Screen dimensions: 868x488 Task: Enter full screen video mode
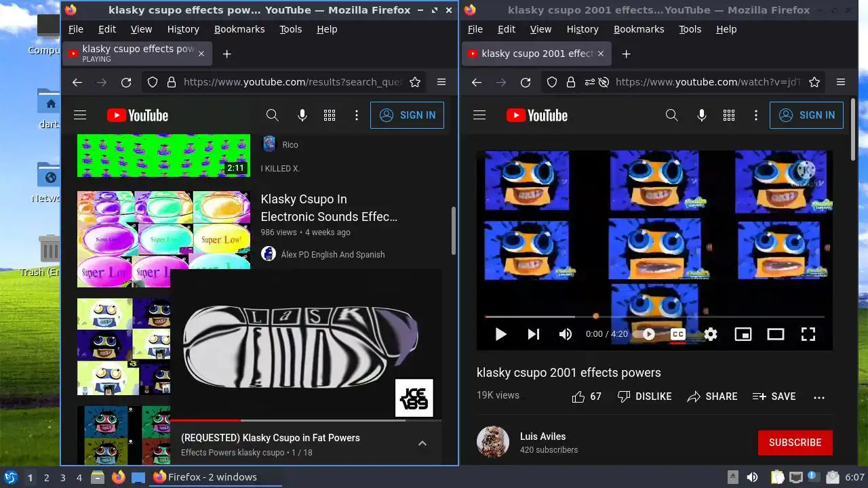coord(808,334)
